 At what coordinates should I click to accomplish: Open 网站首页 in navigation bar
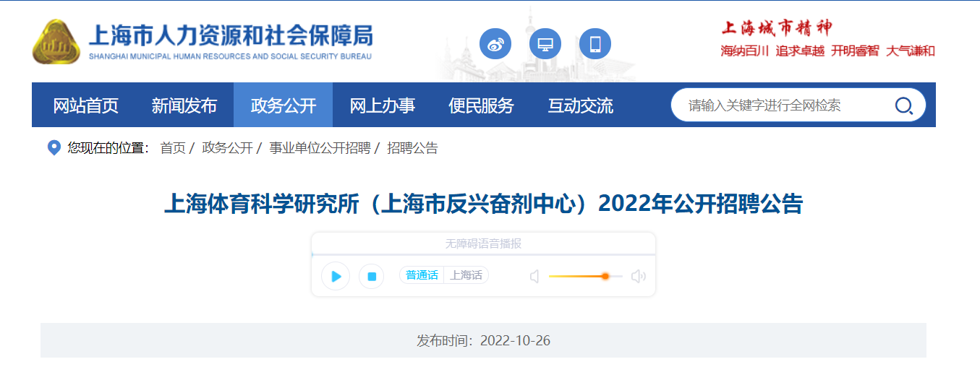tap(85, 105)
